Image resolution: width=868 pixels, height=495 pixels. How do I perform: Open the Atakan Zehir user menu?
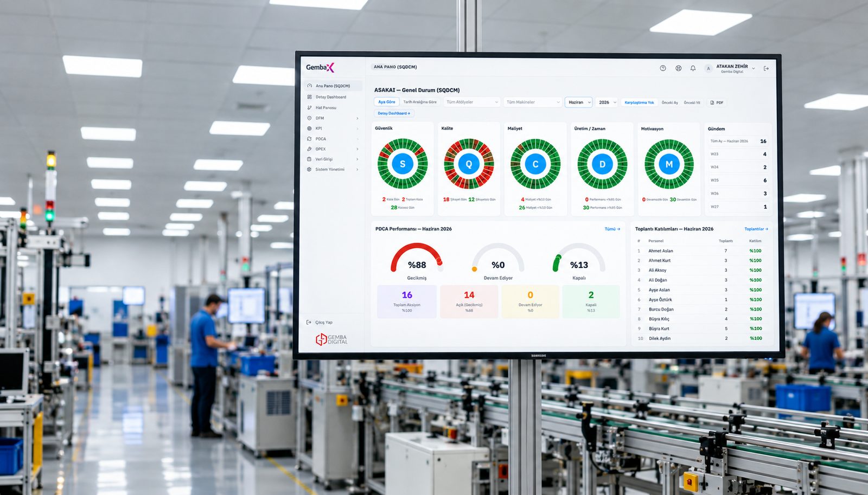[x=730, y=68]
